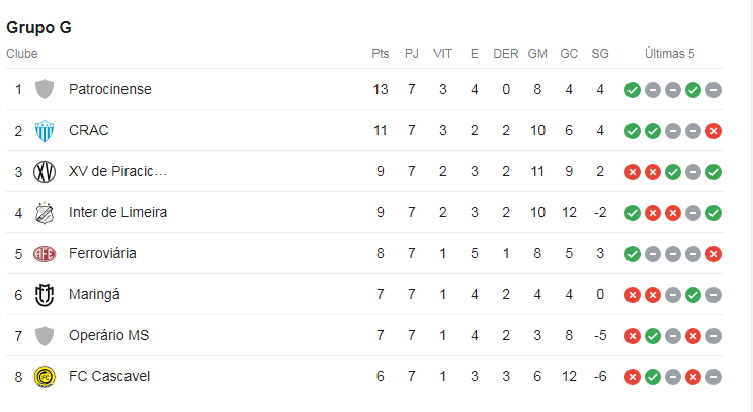The image size is (753, 412).
Task: Select the FC Cascavel team name
Action: coord(109,376)
